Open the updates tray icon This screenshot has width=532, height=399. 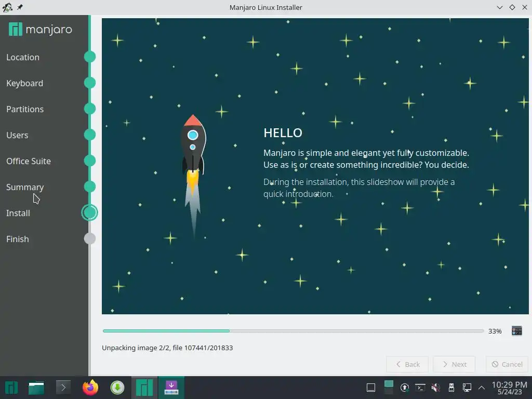click(x=404, y=388)
